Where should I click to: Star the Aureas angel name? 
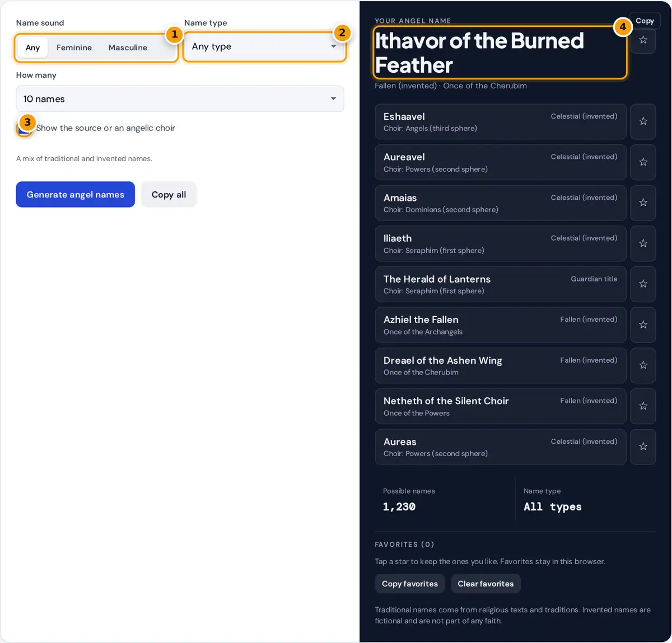[x=643, y=447]
